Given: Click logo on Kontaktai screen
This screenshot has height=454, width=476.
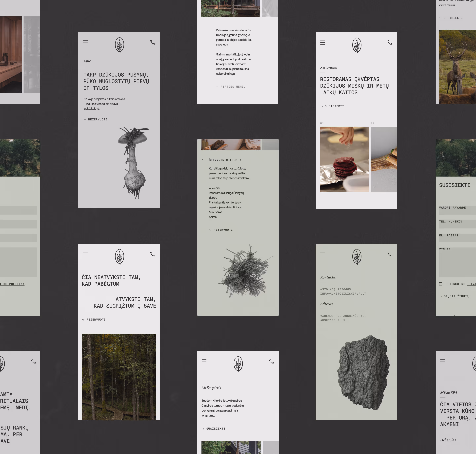Looking at the screenshot, I should [357, 256].
